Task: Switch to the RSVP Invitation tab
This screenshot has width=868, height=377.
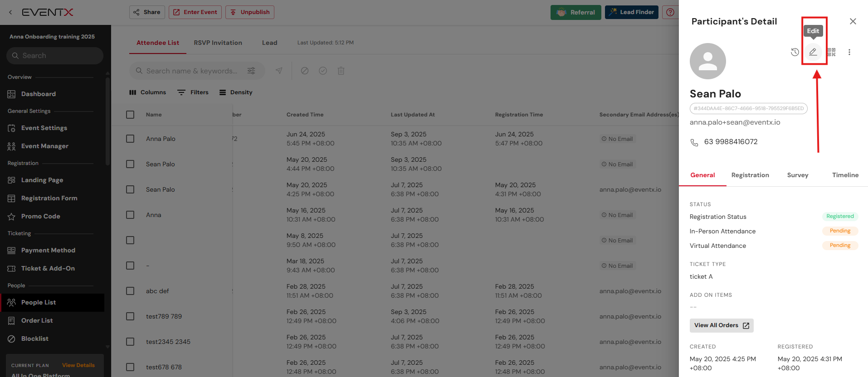Action: pos(218,43)
